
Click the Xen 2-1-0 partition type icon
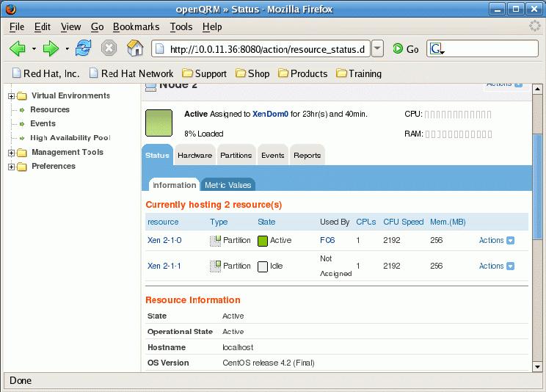point(216,241)
